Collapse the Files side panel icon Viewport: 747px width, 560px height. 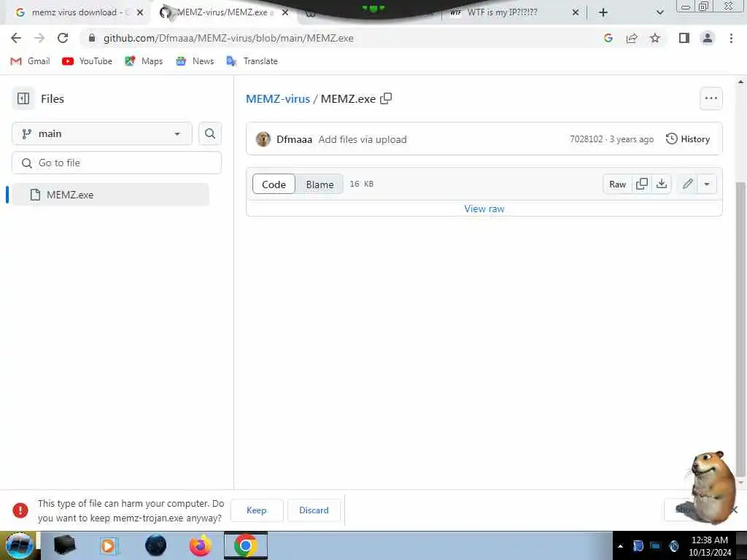(x=23, y=98)
